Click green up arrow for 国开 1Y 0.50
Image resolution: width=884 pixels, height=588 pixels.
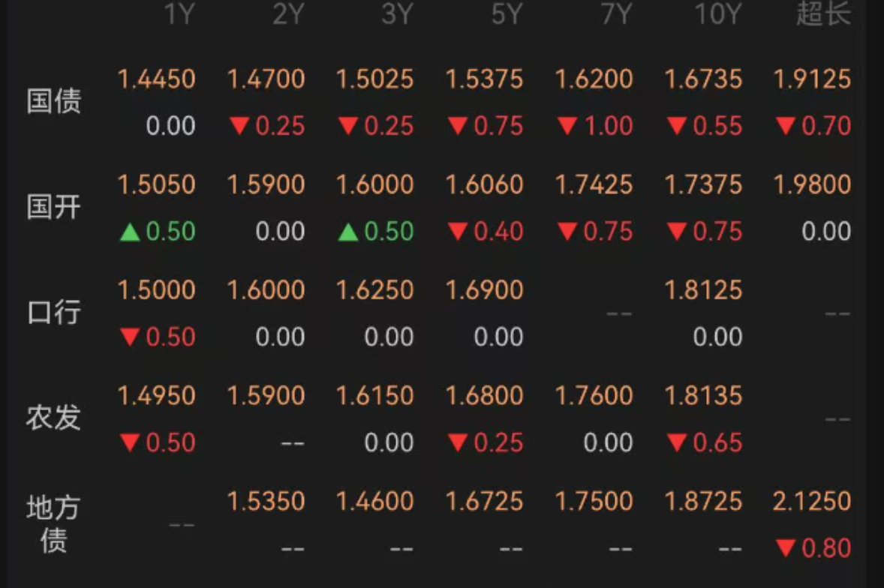point(130,232)
